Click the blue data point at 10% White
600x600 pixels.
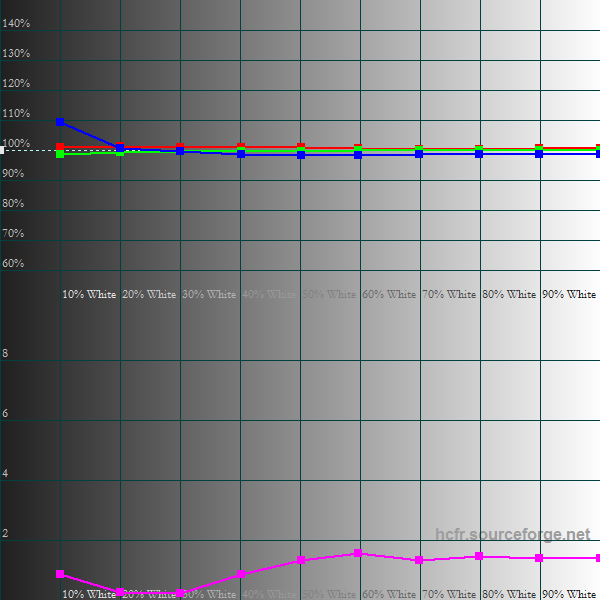[x=60, y=122]
